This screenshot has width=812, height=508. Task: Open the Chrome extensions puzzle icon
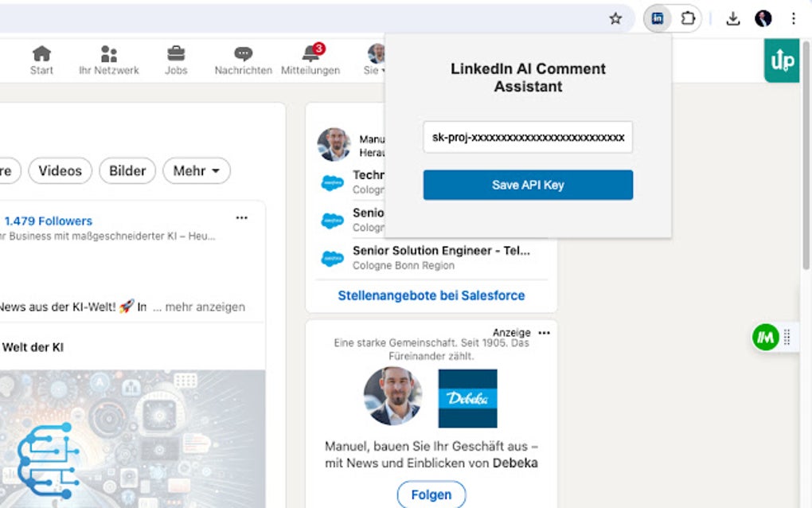pyautogui.click(x=687, y=18)
